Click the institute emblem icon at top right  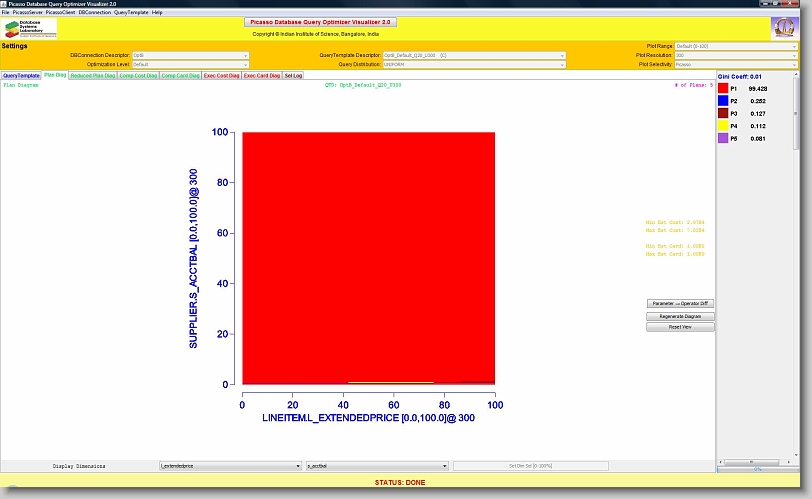tap(784, 28)
